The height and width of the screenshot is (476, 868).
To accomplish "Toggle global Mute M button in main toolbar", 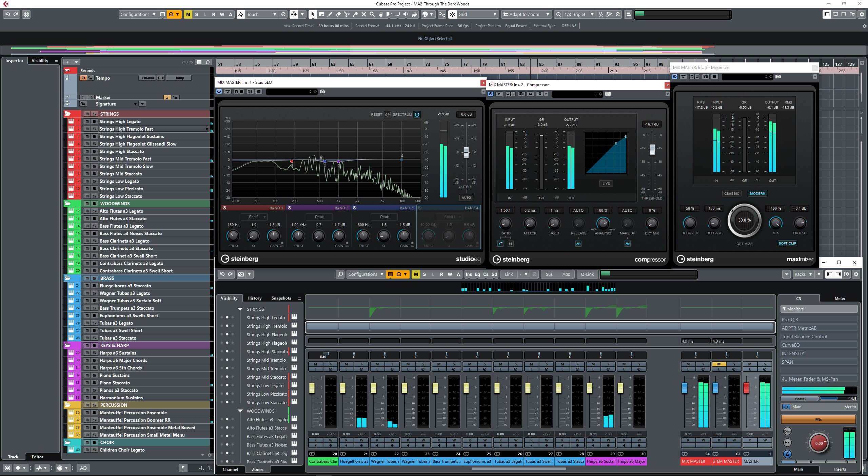I will click(188, 14).
